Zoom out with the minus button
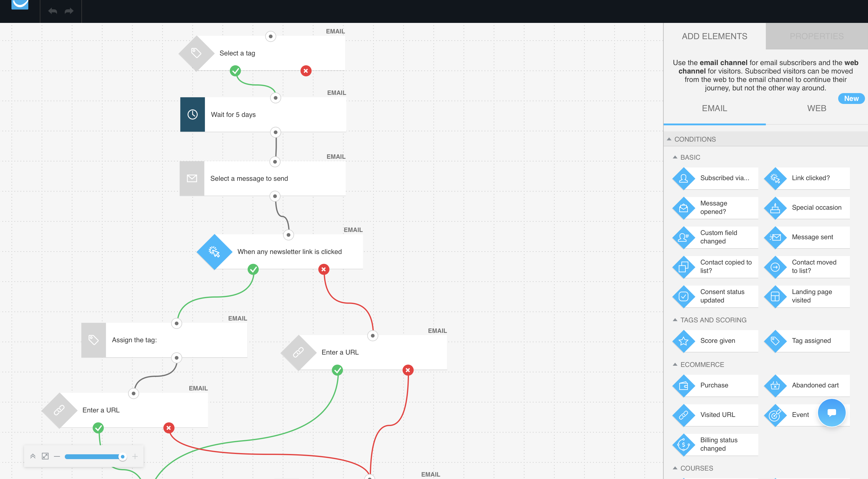The height and width of the screenshot is (479, 868). [x=57, y=456]
